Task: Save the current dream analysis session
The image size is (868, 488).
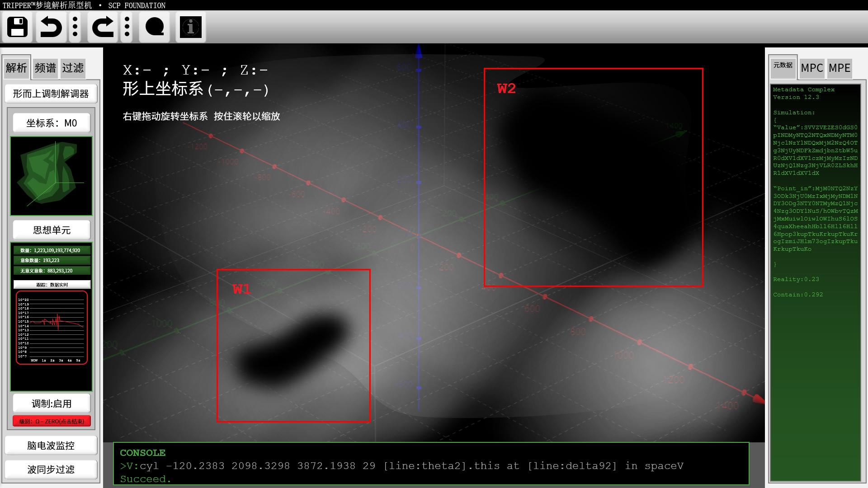Action: click(17, 28)
